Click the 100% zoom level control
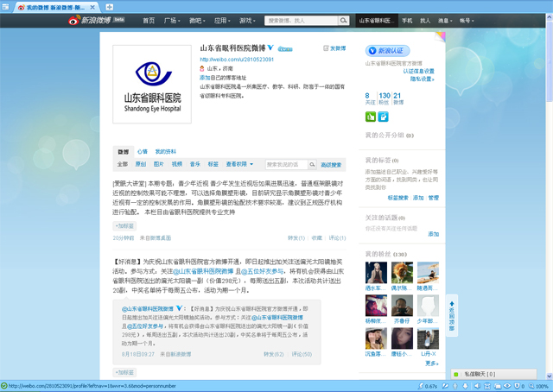 (x=539, y=386)
